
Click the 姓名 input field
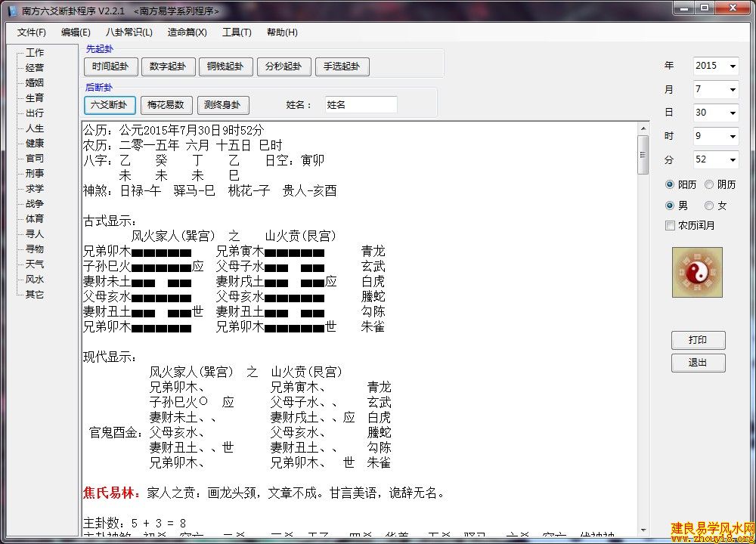pos(361,104)
